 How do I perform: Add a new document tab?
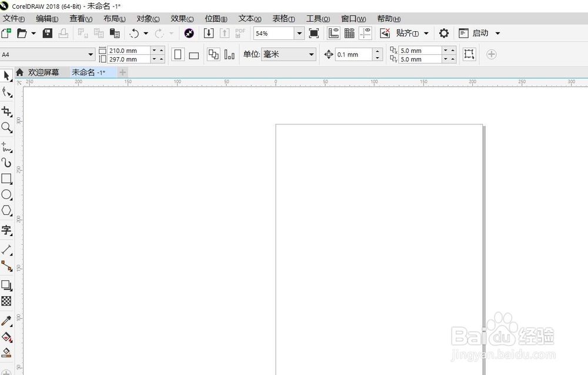coord(122,72)
